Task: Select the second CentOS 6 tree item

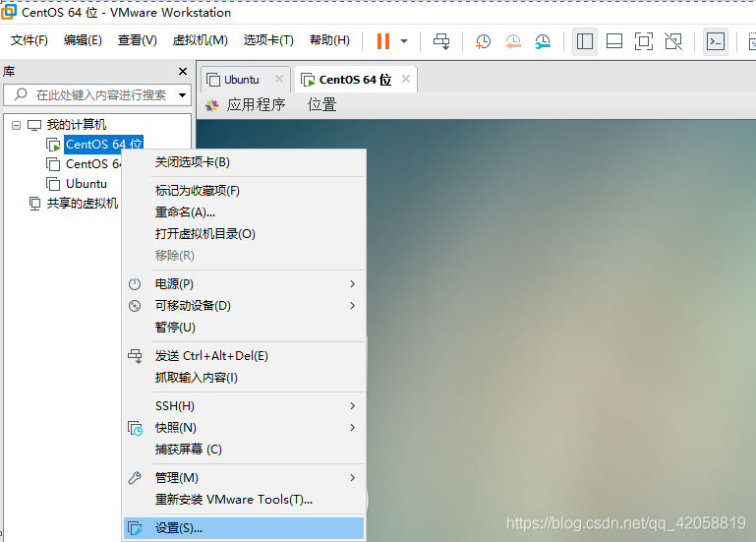Action: pos(92,164)
